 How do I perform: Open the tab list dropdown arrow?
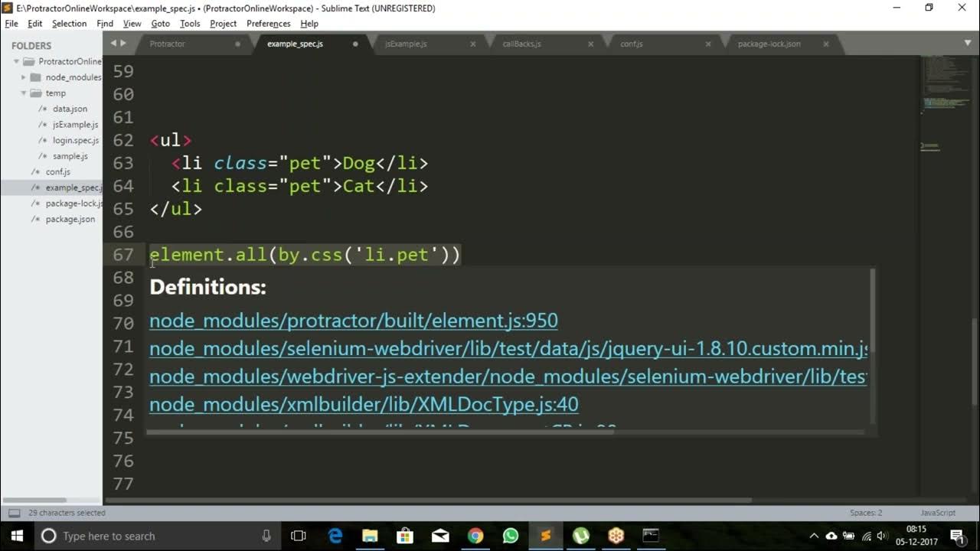[968, 43]
